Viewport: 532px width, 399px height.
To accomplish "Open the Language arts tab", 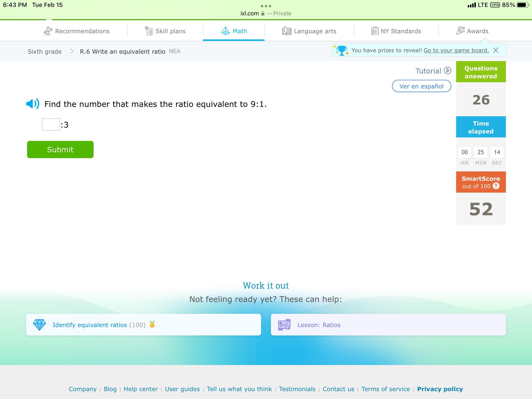I will tap(309, 31).
